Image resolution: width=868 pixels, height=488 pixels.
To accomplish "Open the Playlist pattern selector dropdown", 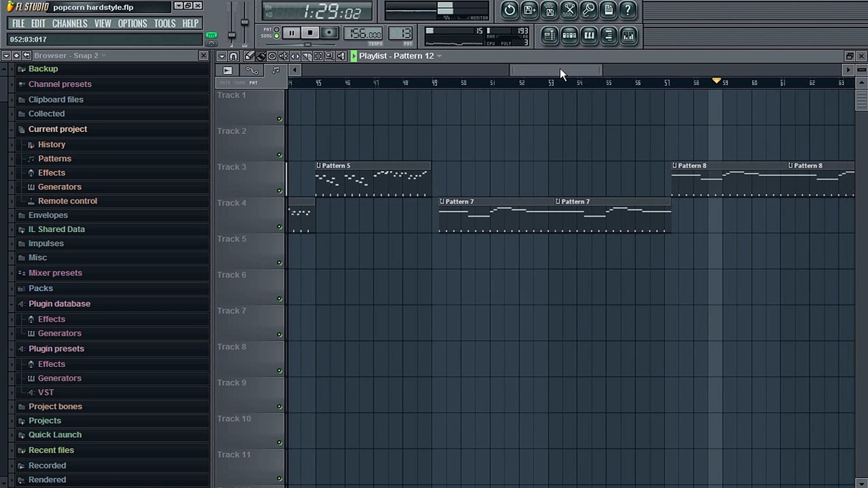I will (x=439, y=56).
